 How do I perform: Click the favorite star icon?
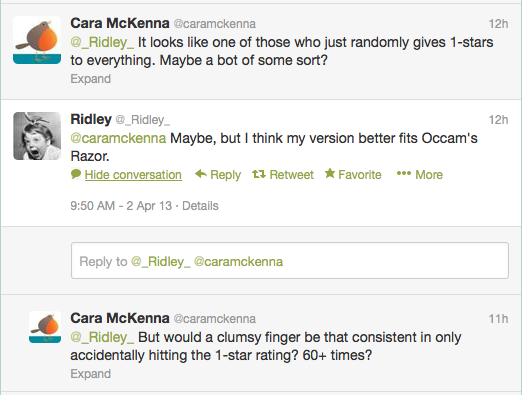tap(330, 173)
